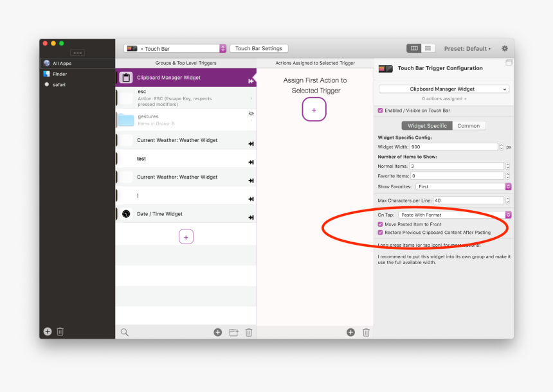Click the trash icon in apps sidebar
The width and height of the screenshot is (553, 392).
60,332
